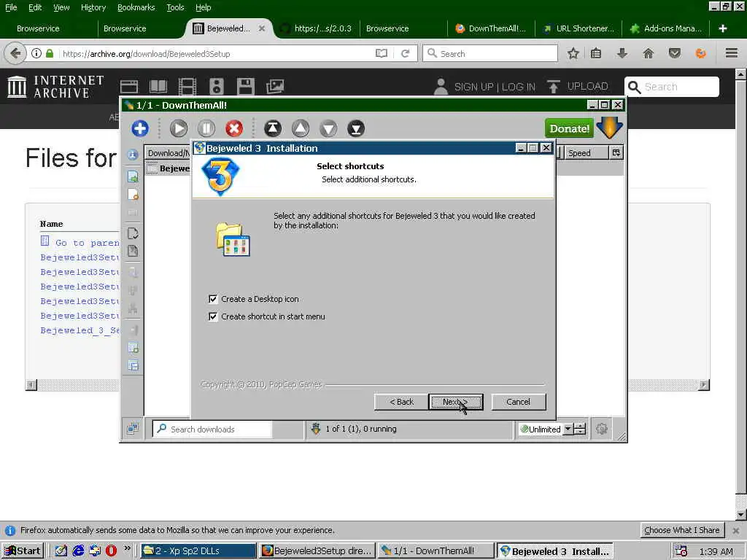747x560 pixels.
Task: Launch Opera from quick launch
Action: coord(111,551)
